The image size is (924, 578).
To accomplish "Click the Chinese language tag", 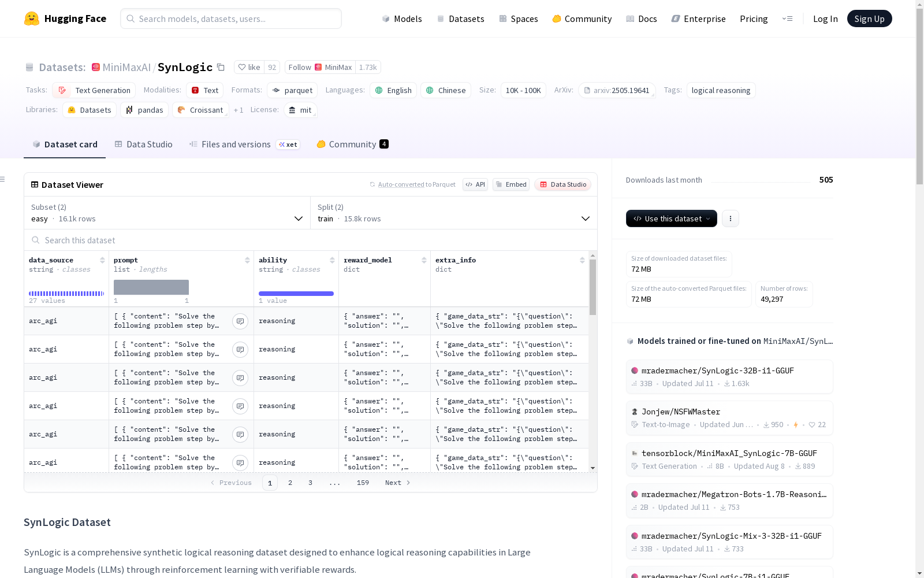I will click(446, 90).
